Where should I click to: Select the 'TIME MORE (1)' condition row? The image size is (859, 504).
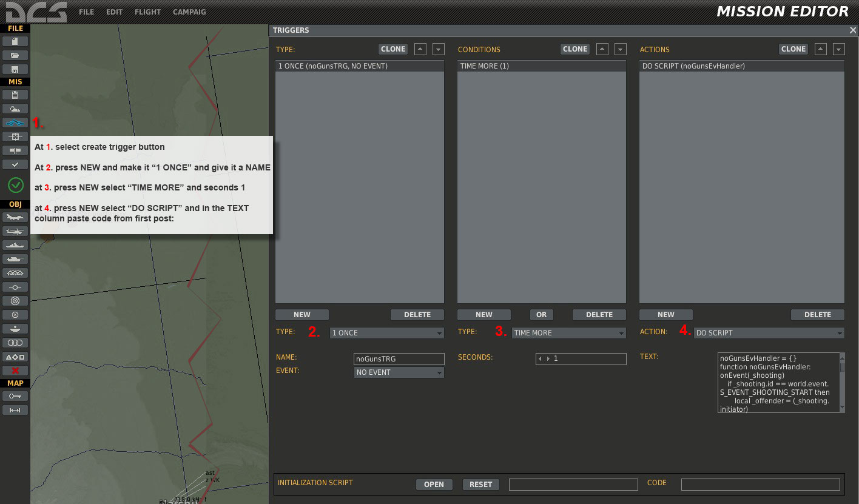pyautogui.click(x=542, y=66)
